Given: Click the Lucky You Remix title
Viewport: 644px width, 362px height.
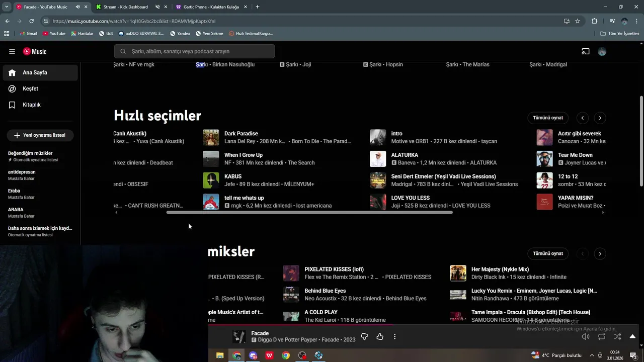Looking at the screenshot, I should pyautogui.click(x=534, y=291).
